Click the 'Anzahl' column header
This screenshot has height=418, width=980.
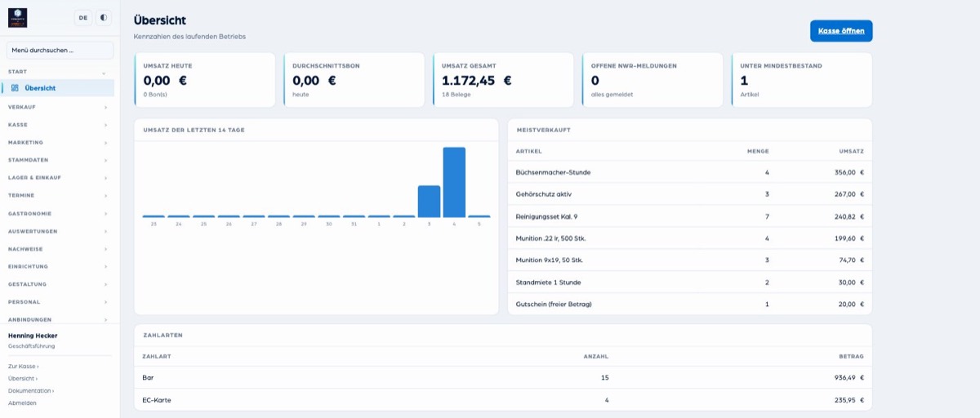(596, 357)
